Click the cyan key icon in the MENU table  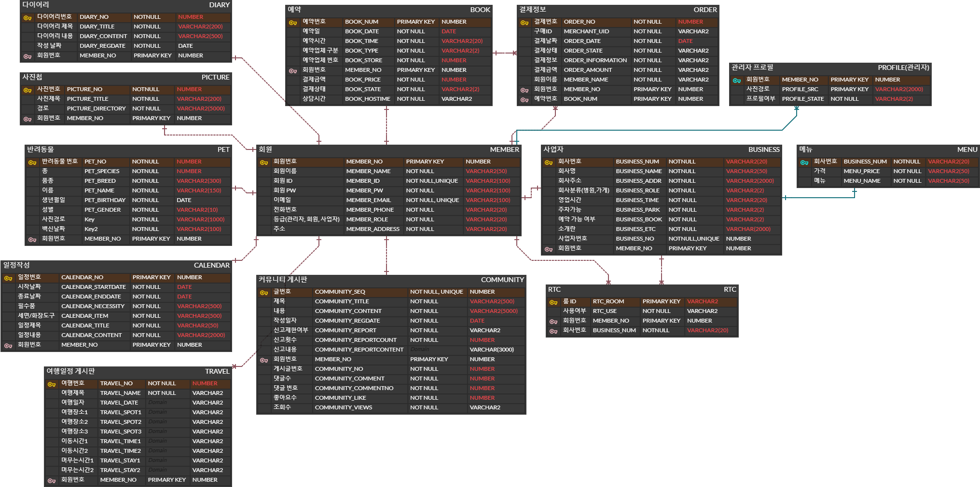click(x=804, y=162)
